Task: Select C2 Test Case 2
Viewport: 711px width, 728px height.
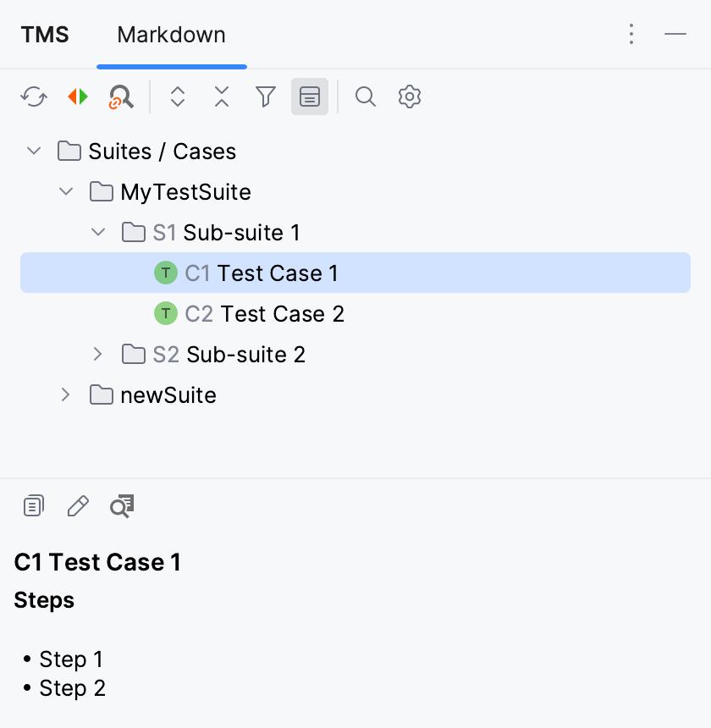Action: 262,313
